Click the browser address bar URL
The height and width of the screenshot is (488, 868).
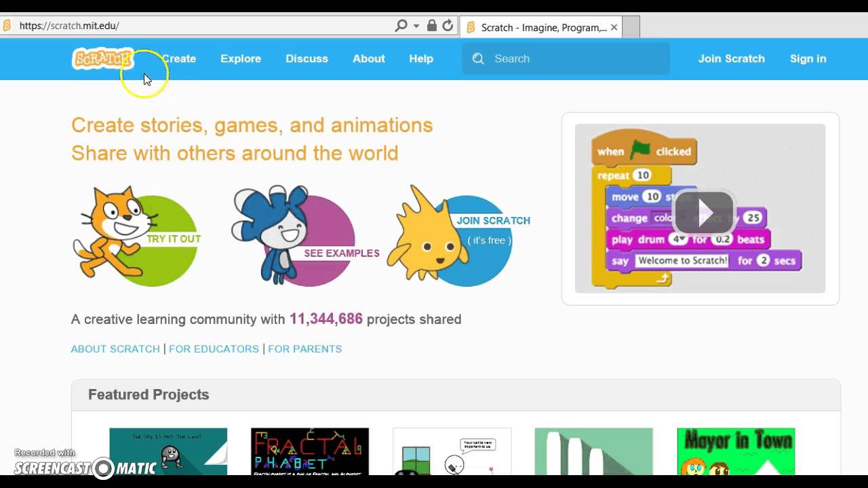pos(69,26)
